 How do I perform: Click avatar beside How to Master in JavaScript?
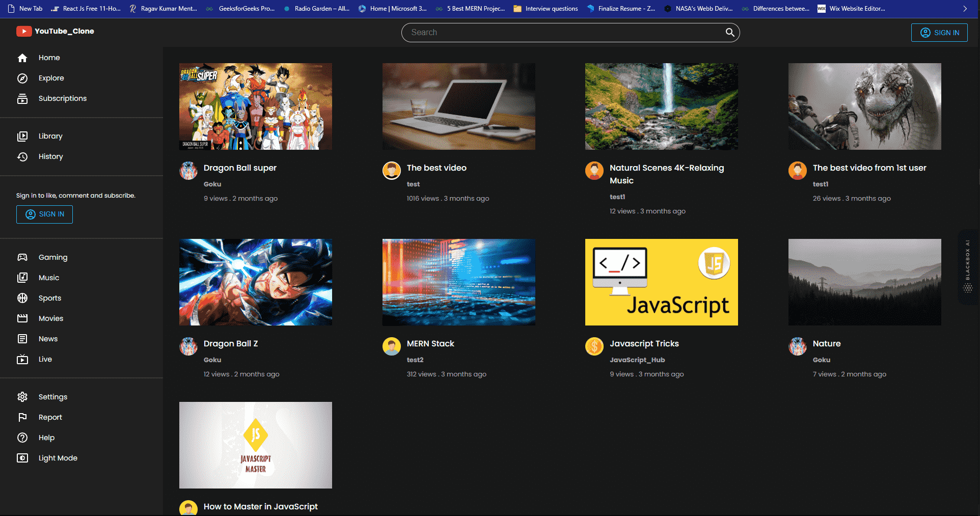tap(188, 508)
